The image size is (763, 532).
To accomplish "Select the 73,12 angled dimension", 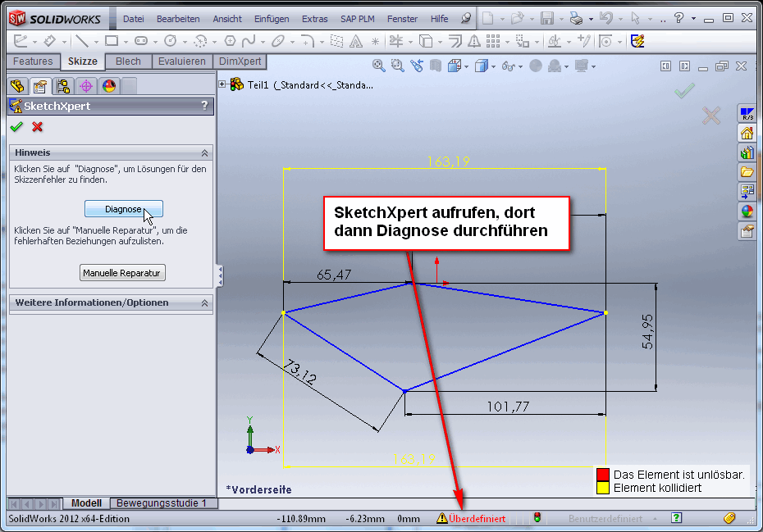I will point(299,372).
